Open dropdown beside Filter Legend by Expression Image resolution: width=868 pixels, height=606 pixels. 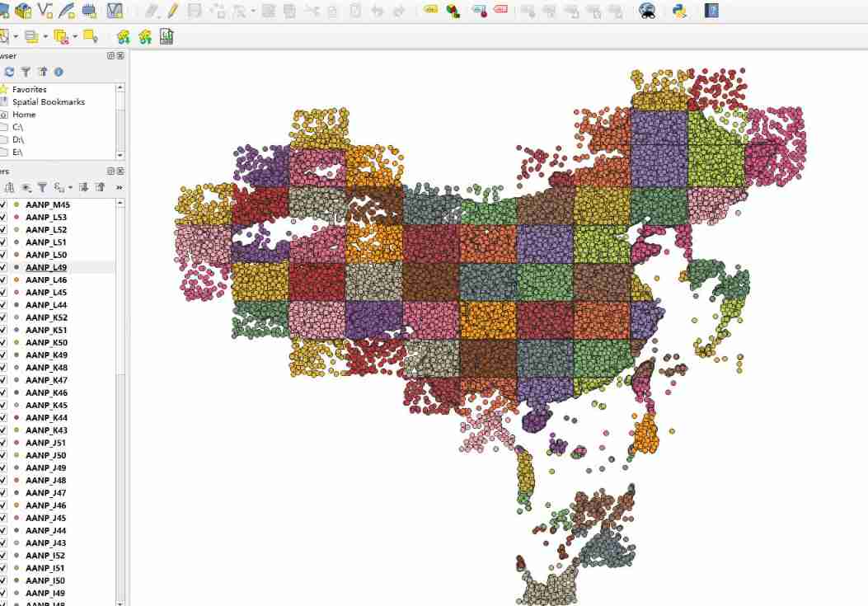point(70,188)
